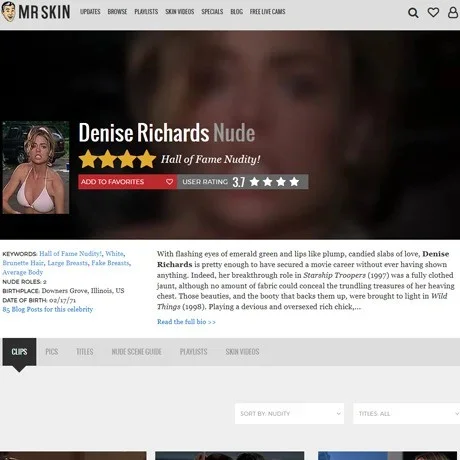The width and height of the screenshot is (460, 460).
Task: Open the Browse menu
Action: click(x=117, y=12)
